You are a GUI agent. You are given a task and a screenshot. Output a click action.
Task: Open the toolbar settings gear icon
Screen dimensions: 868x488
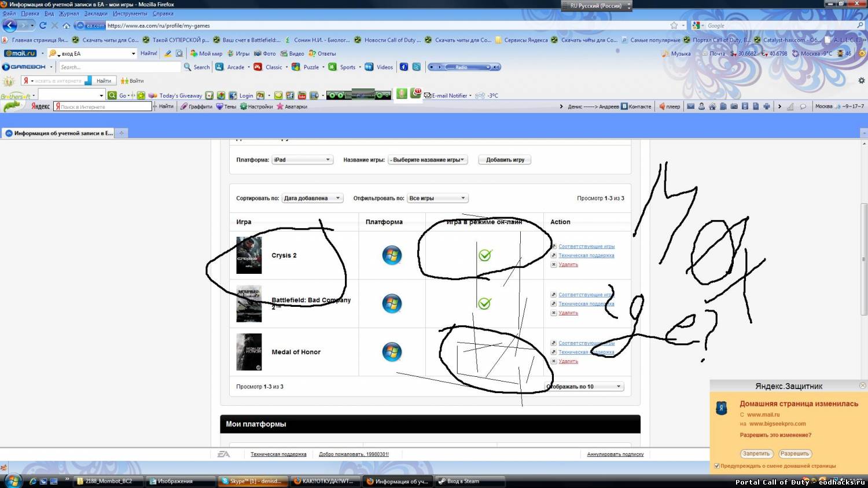(x=862, y=80)
